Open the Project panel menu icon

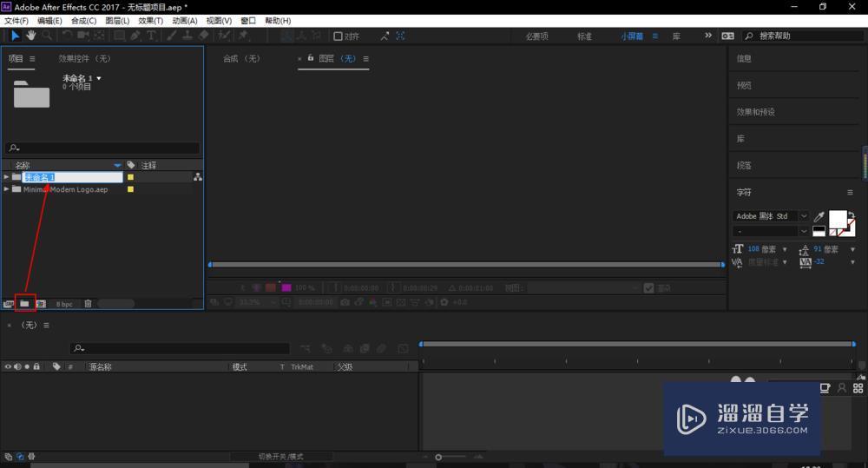coord(32,59)
